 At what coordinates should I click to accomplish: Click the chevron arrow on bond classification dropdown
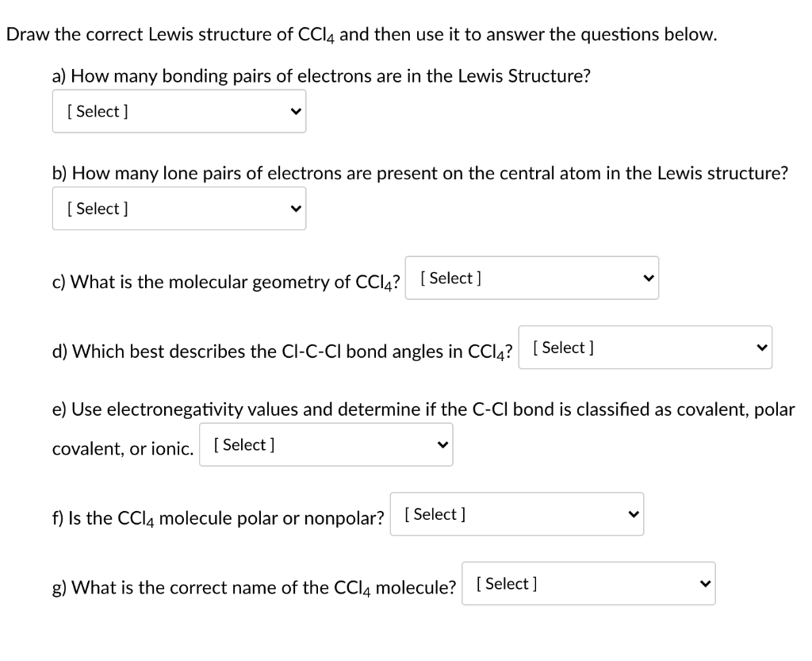443,444
